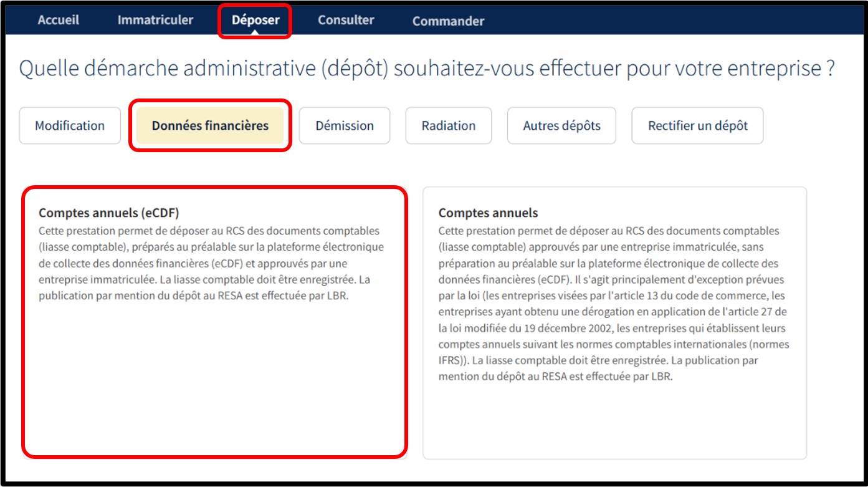Screen dimensions: 868x487
Task: Click the description mentioning IFRS norms
Action: [x=614, y=304]
